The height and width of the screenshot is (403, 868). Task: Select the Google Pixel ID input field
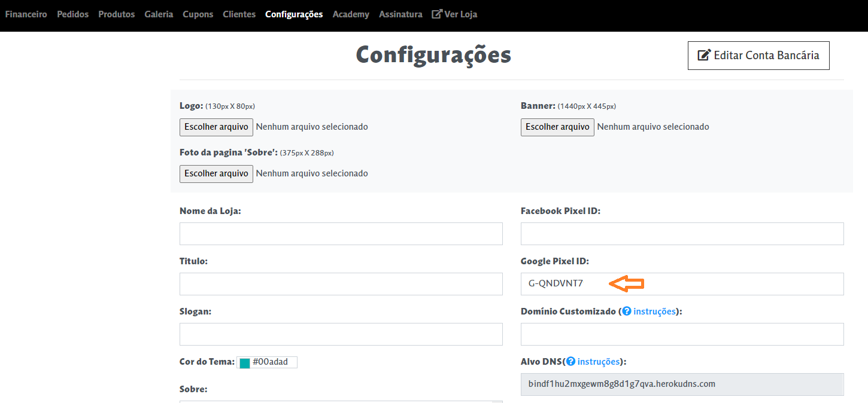click(x=682, y=284)
